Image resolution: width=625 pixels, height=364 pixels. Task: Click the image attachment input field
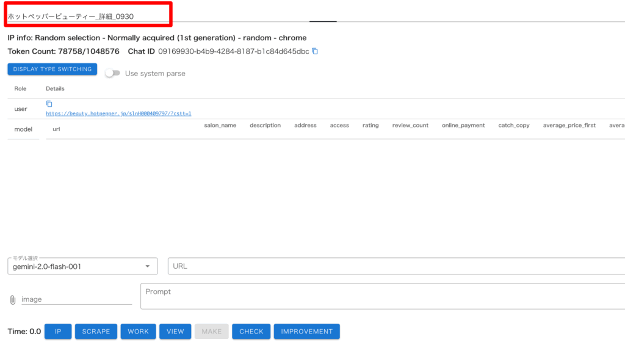(76, 299)
